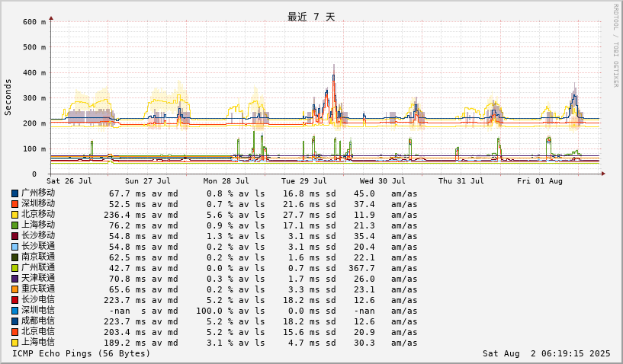623x364 pixels.
Task: Click the 500 m y-axis value
Action: (34, 47)
